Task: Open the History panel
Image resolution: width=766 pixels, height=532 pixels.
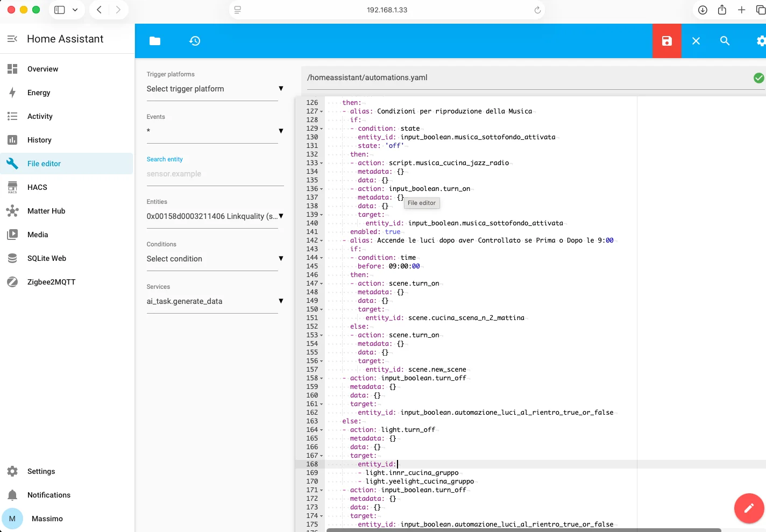Action: (67, 140)
